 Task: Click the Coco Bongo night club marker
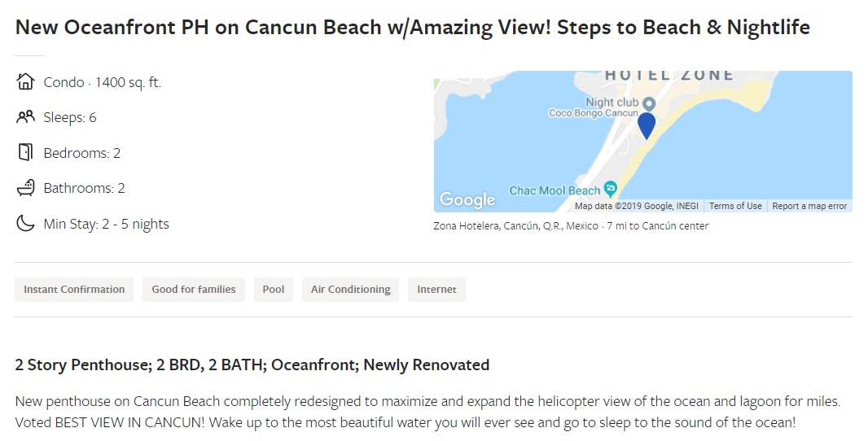(649, 103)
